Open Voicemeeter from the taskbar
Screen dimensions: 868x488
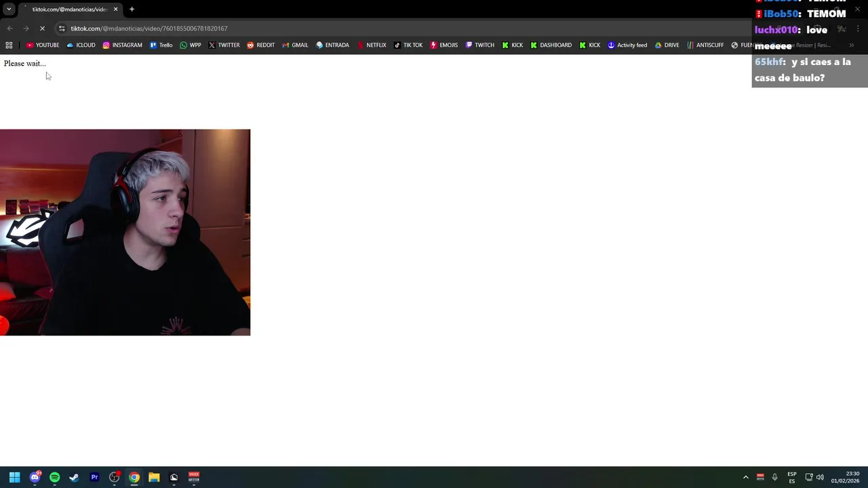(x=194, y=477)
